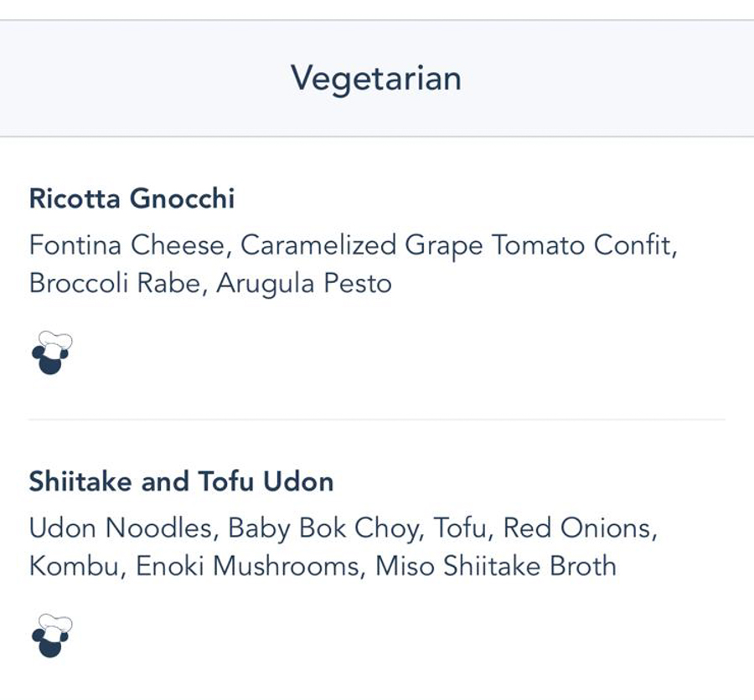Tap the Arugula Pesto ingredient text
The image size is (754, 700).
click(303, 283)
